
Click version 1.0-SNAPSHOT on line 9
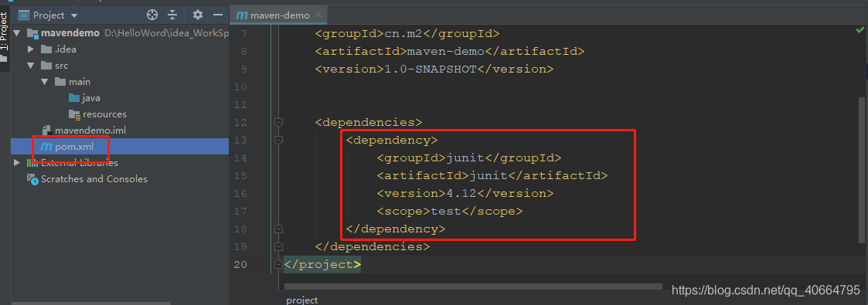[x=434, y=69]
